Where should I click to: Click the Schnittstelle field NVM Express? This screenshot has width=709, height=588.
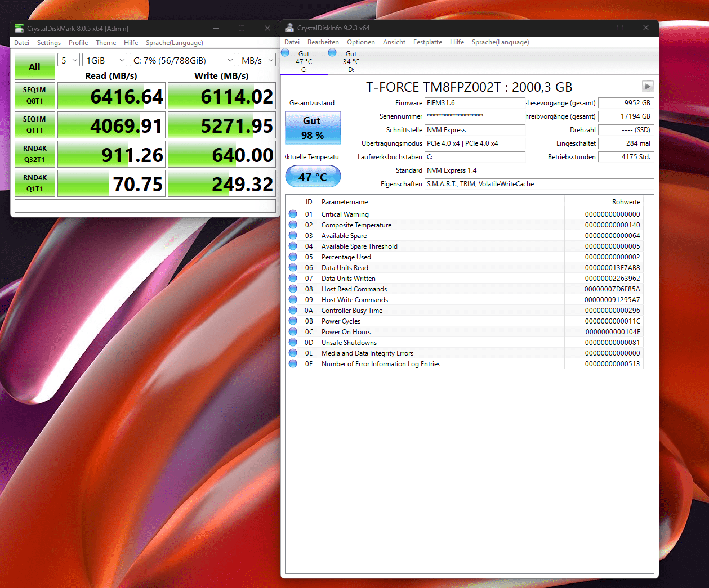(x=475, y=130)
